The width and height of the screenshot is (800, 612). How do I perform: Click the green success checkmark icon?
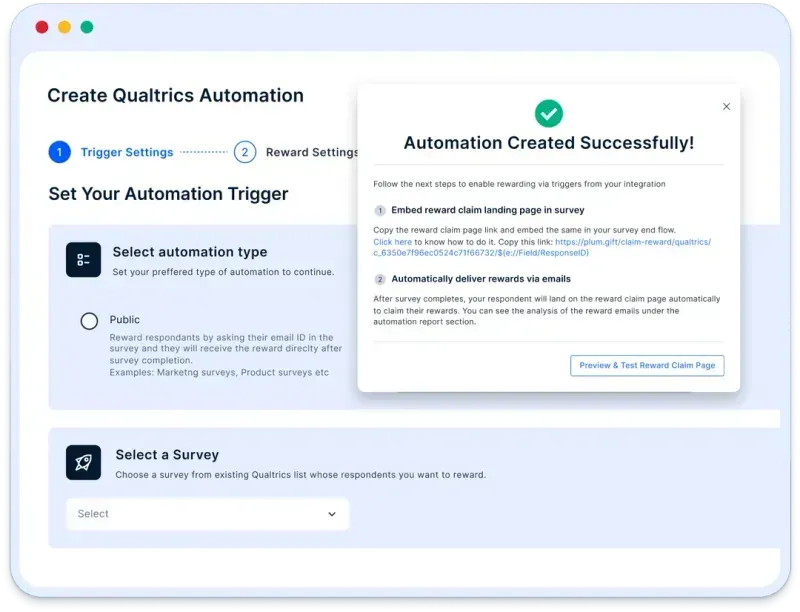548,113
